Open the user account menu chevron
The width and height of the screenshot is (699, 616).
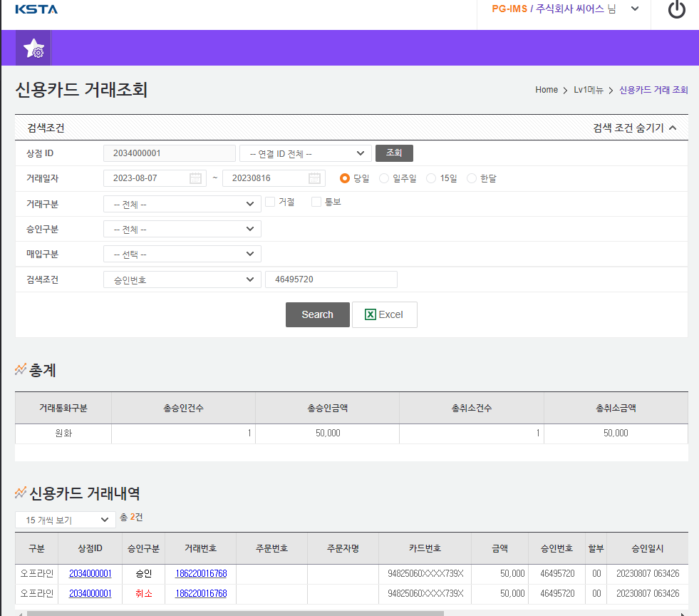pos(635,9)
